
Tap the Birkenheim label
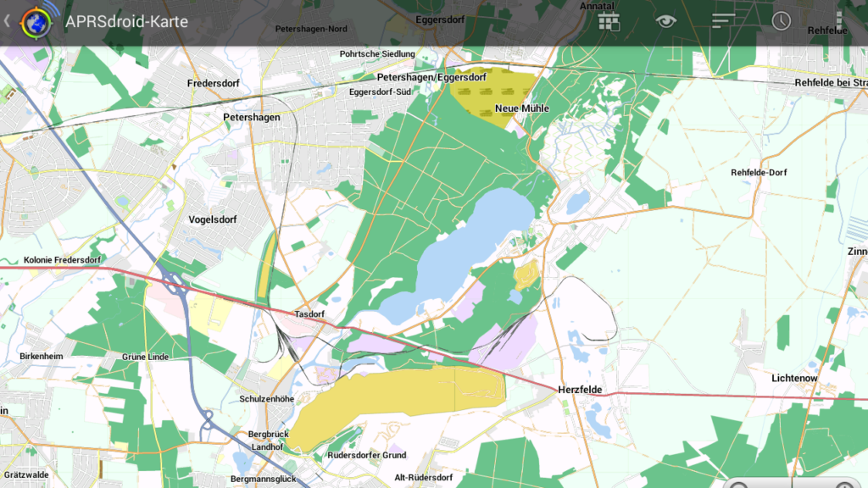(x=41, y=357)
